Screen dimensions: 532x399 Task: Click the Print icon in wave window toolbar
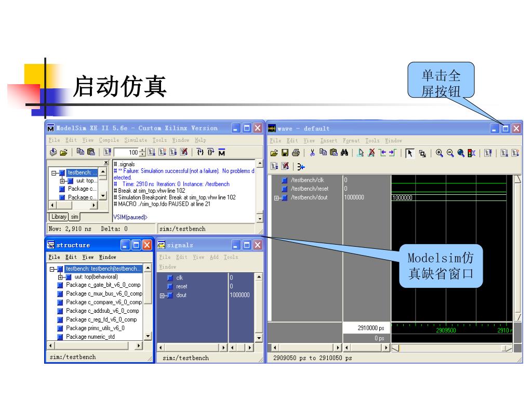click(x=296, y=153)
